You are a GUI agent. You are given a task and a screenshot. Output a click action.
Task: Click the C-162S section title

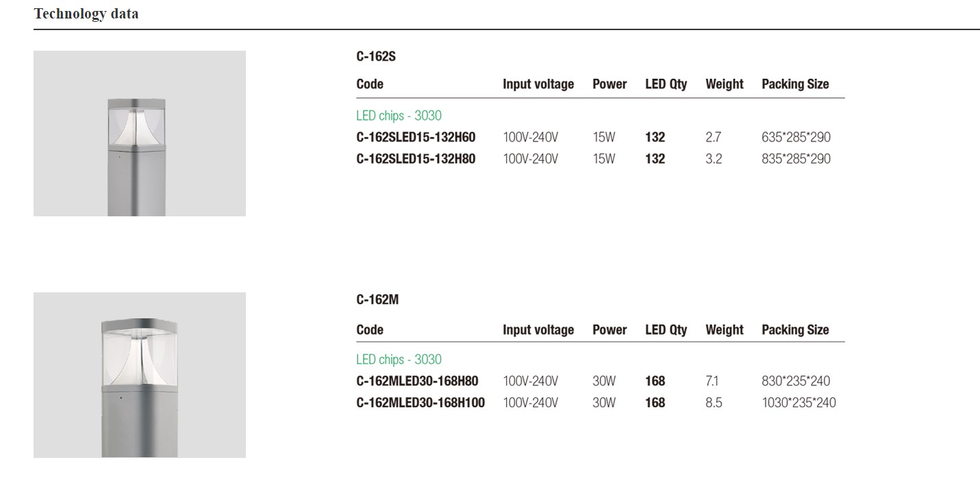(x=376, y=57)
